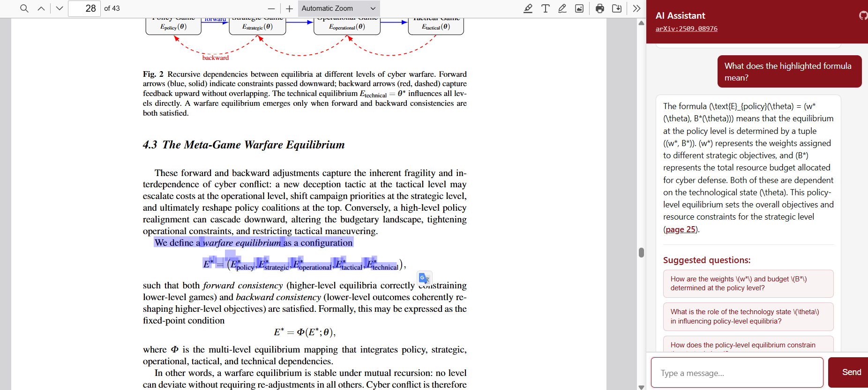Click the Google Translate popup icon

424,278
